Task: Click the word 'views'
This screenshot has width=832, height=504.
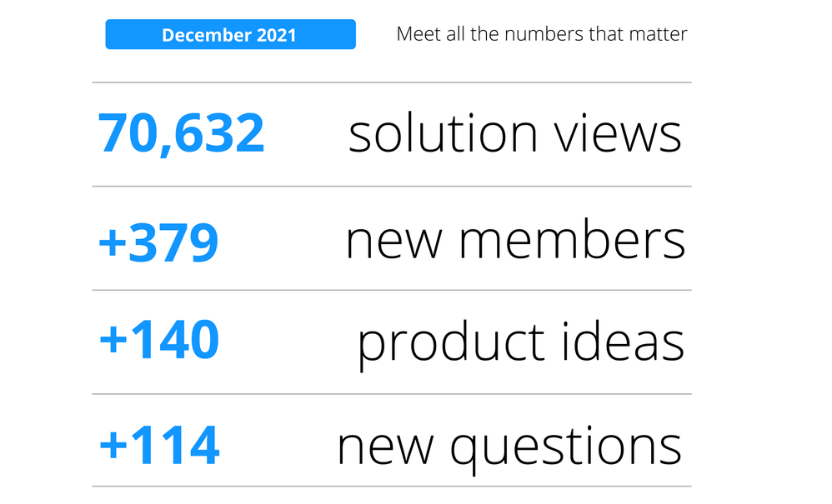Action: pos(617,134)
